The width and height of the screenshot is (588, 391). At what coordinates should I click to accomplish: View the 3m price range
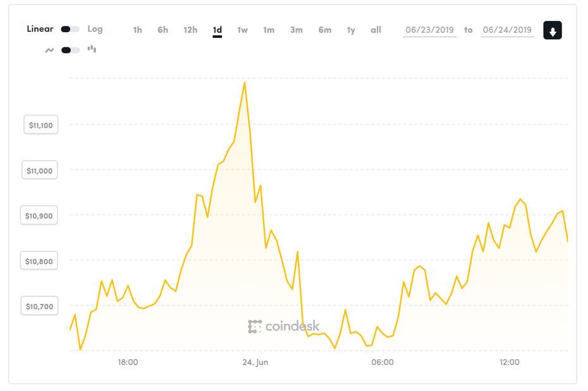click(x=297, y=30)
